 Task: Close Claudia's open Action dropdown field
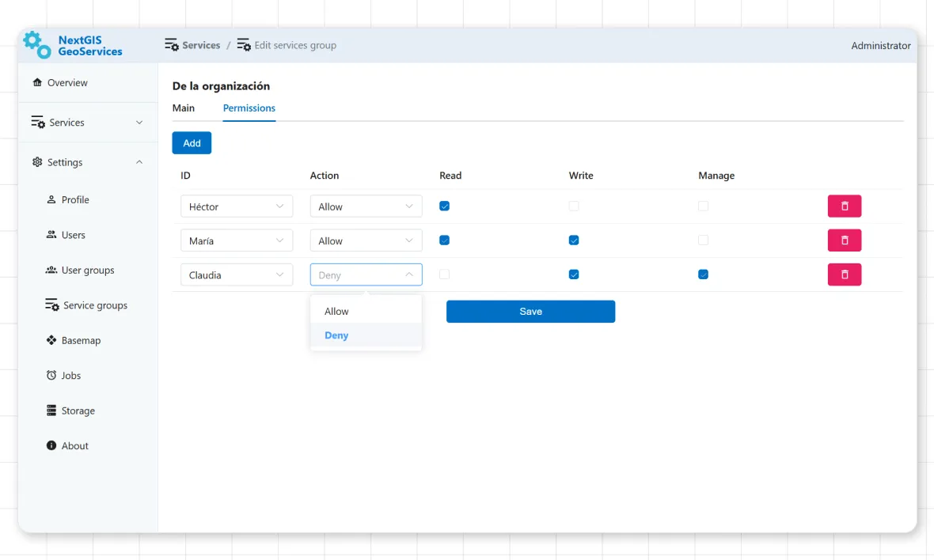pos(366,275)
